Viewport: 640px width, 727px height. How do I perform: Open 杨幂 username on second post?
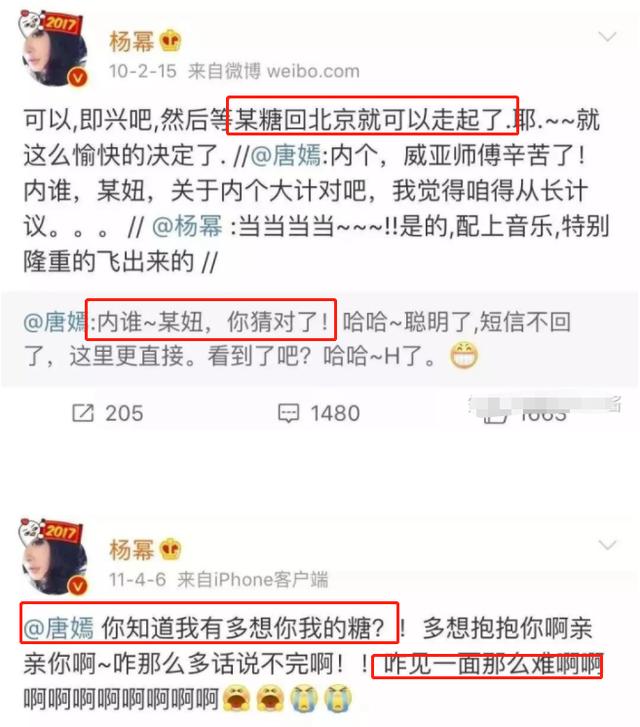coord(131,549)
